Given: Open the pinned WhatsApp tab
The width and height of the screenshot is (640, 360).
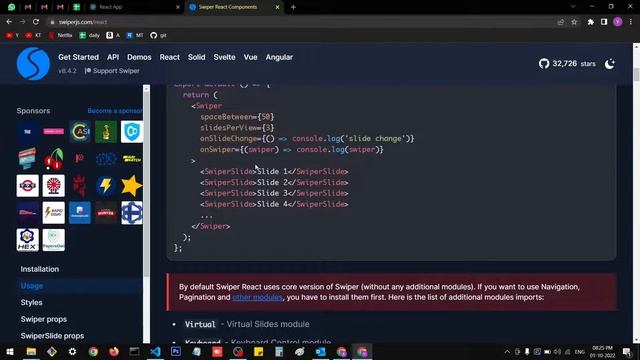Looking at the screenshot, I should click(11, 7).
